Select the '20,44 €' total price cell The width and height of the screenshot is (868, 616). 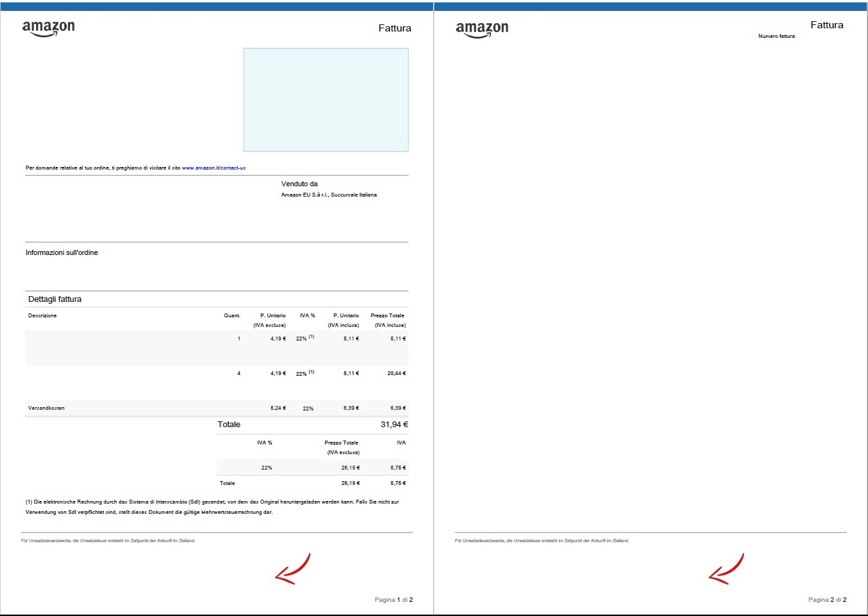coord(396,373)
